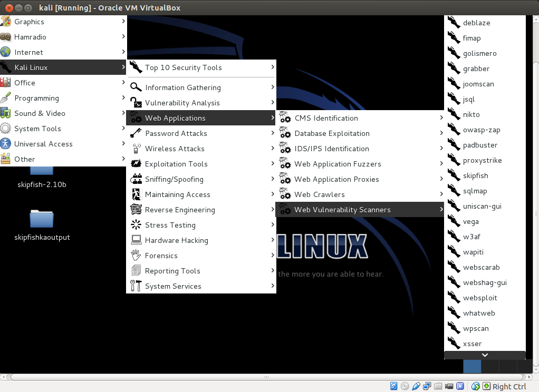The image size is (539, 392).
Task: Click the Vulnerability Analysis padlock icon
Action: pos(136,102)
